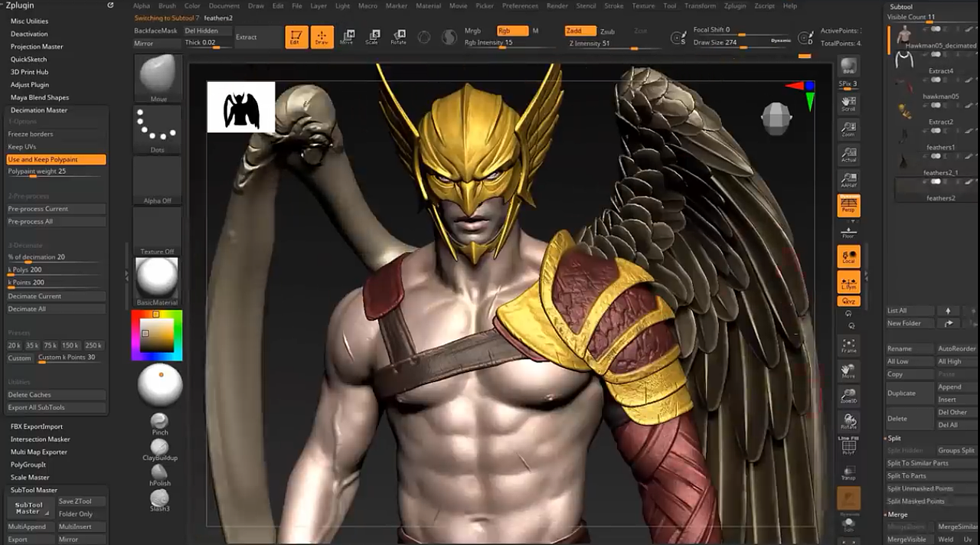980x545 pixels.
Task: Activate the Draw mode button
Action: (x=322, y=38)
